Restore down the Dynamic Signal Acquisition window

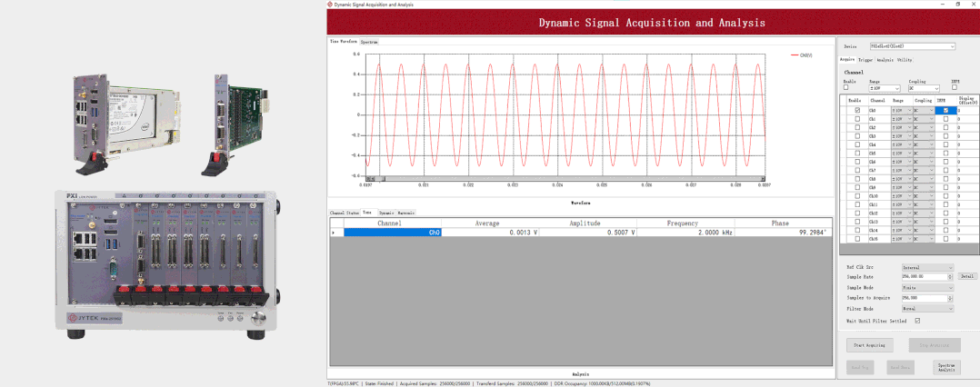pyautogui.click(x=958, y=4)
